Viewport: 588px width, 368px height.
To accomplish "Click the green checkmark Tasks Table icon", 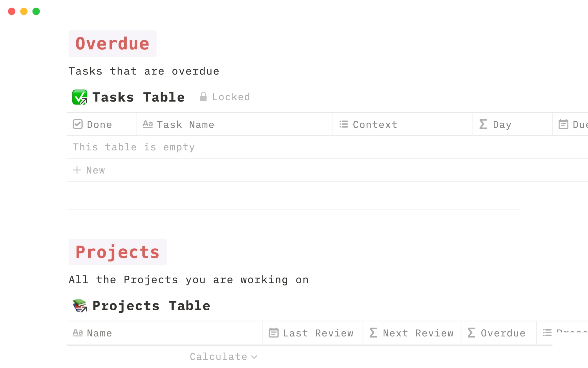I will point(80,97).
